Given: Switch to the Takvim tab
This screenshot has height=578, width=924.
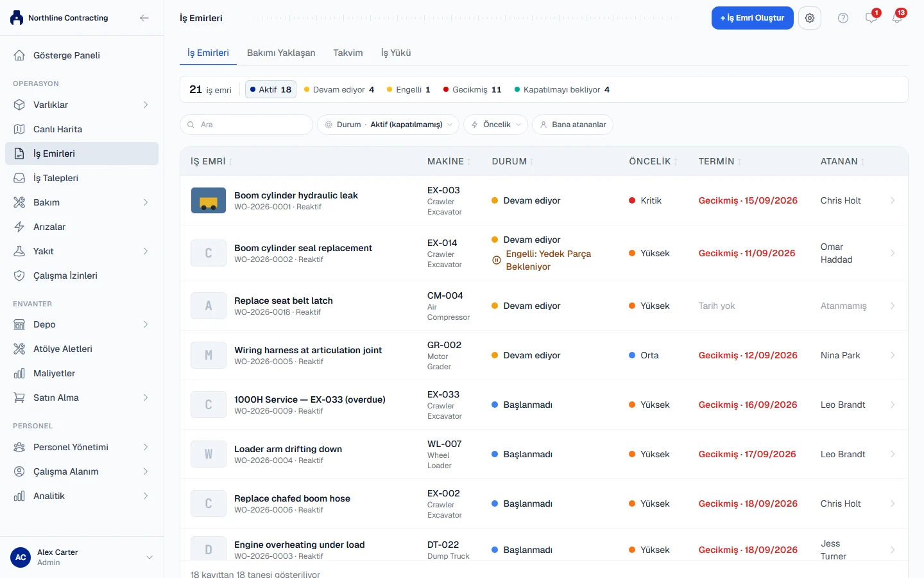Looking at the screenshot, I should [x=348, y=53].
